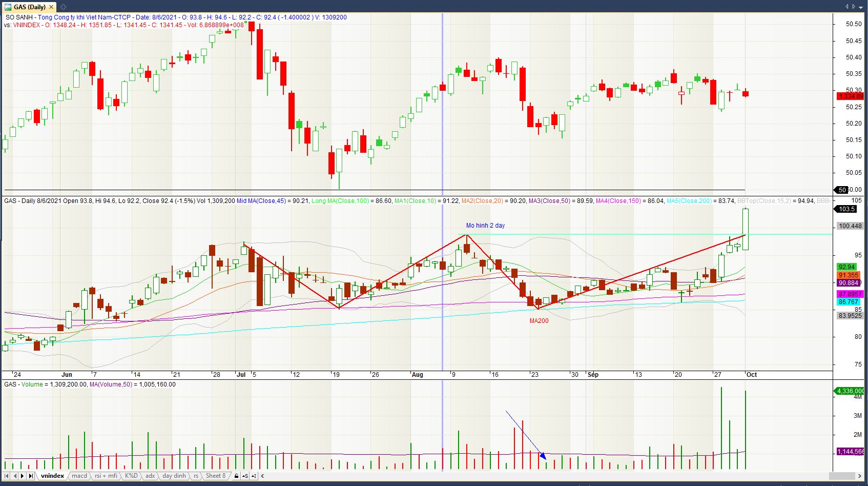Screen dimensions: 868x486
Task: Toggle the symbol link 'S' button
Action: tap(245, 476)
